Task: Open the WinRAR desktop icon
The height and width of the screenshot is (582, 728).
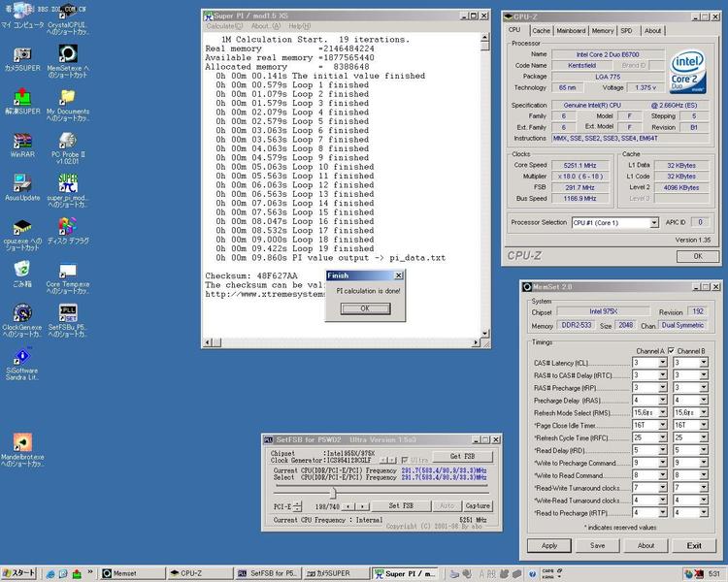Action: pos(22,145)
